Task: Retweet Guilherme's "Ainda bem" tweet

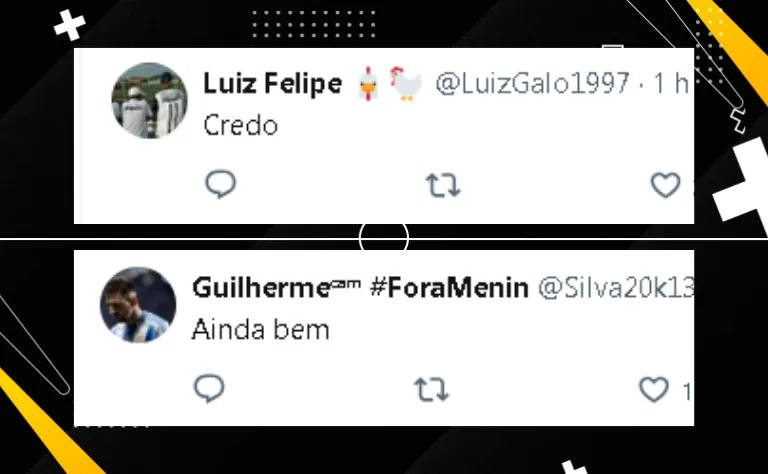Action: pos(432,389)
